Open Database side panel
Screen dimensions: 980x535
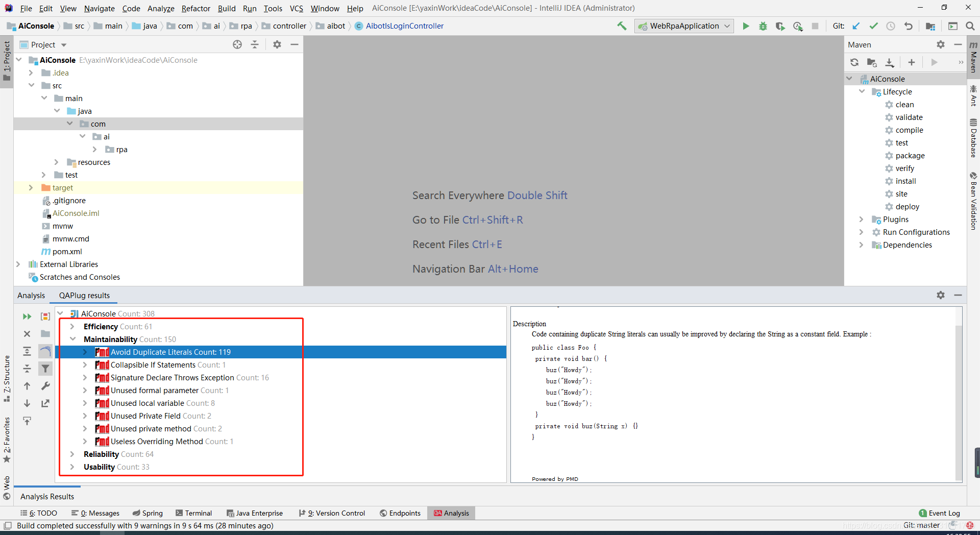point(973,138)
